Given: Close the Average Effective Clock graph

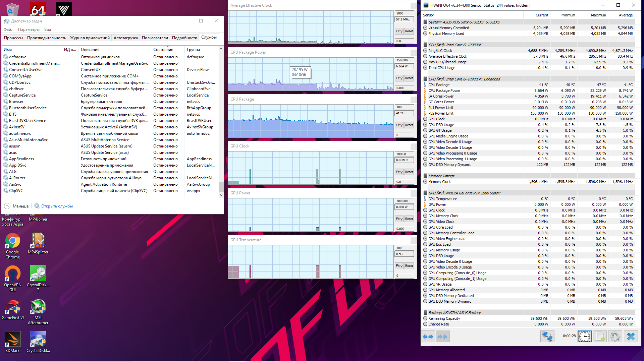Looking at the screenshot, I should point(414,5).
